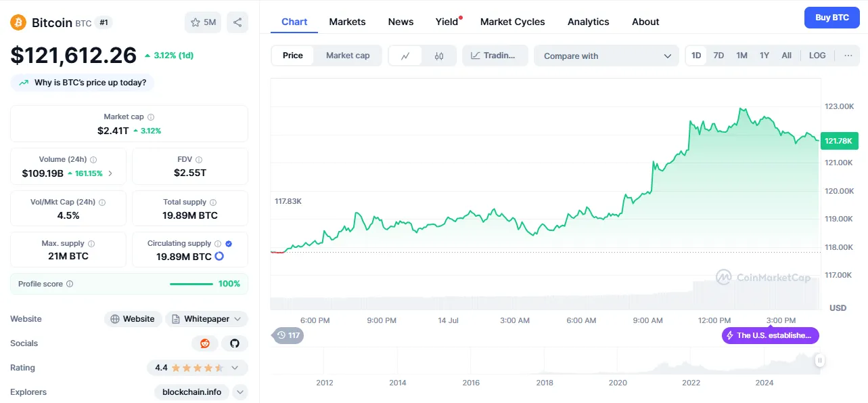
Task: Open 'Why is BTC's price up today?'
Action: click(83, 83)
